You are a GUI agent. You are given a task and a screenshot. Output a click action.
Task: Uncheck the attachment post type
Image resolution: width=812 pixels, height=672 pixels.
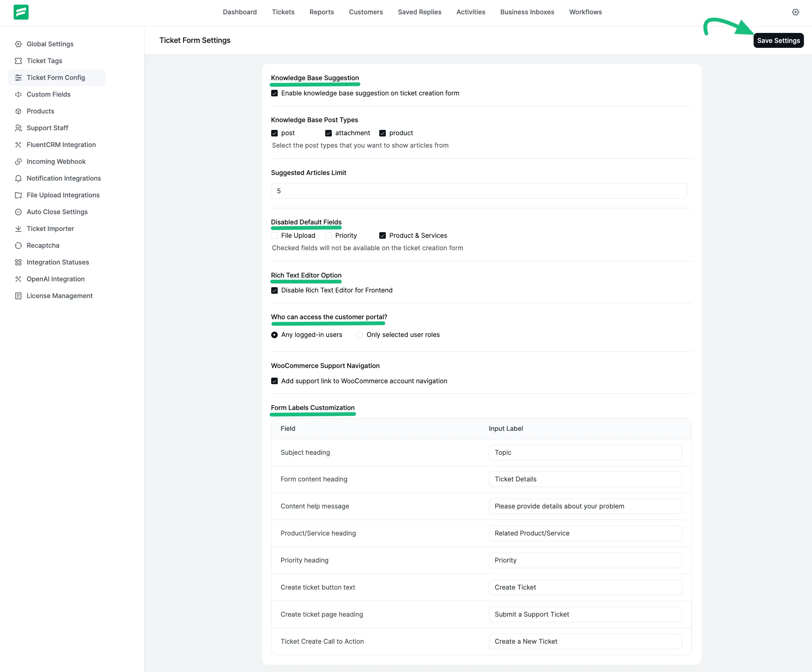(x=329, y=133)
